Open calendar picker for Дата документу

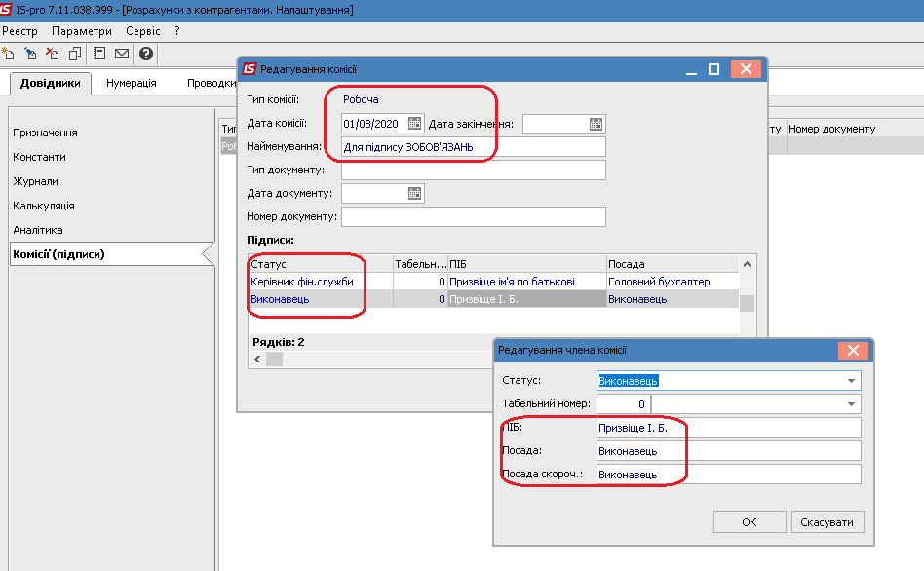pos(415,193)
